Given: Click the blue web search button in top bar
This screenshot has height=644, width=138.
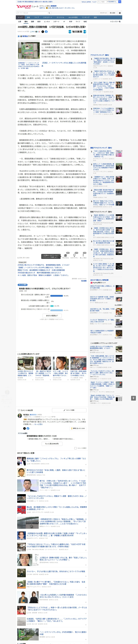Looking at the screenshot, I should click(x=120, y=2).
